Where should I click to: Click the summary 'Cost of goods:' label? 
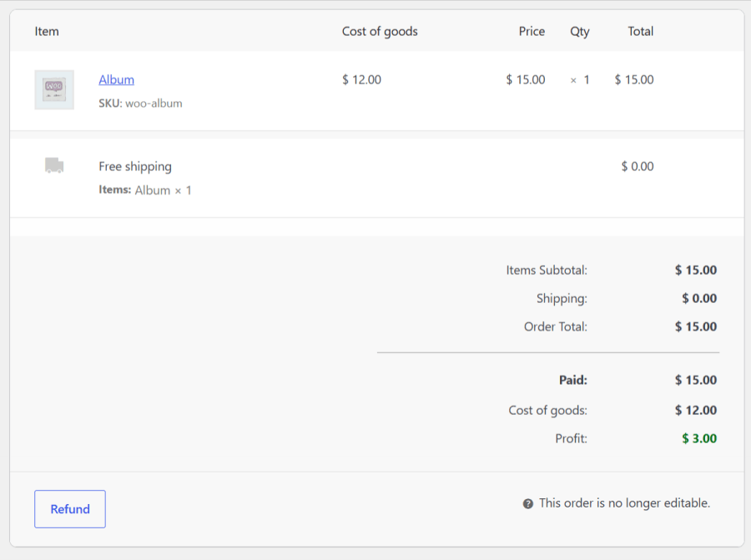[548, 411]
